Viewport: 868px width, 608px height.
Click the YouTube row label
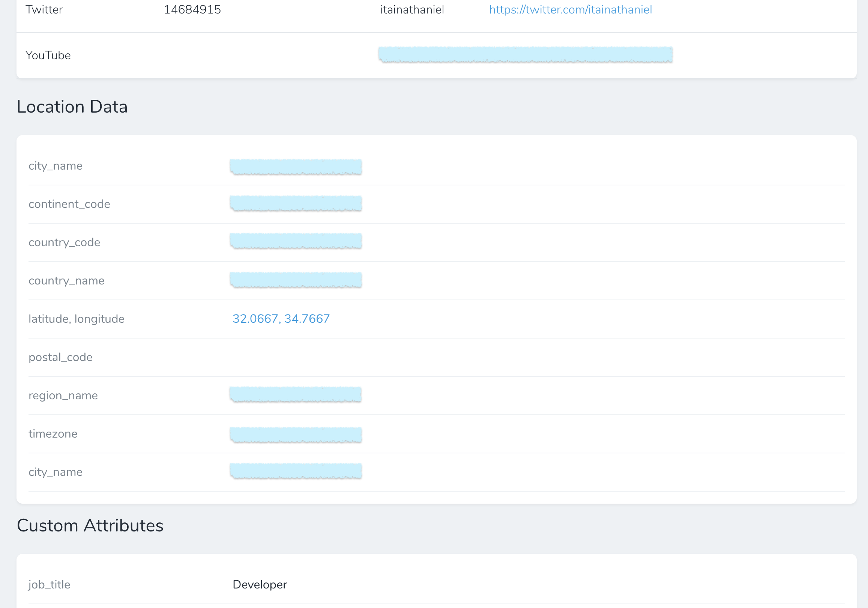[x=48, y=55]
